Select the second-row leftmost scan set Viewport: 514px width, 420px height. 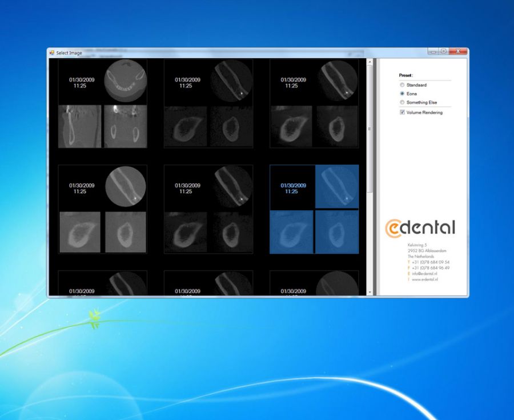coord(103,209)
